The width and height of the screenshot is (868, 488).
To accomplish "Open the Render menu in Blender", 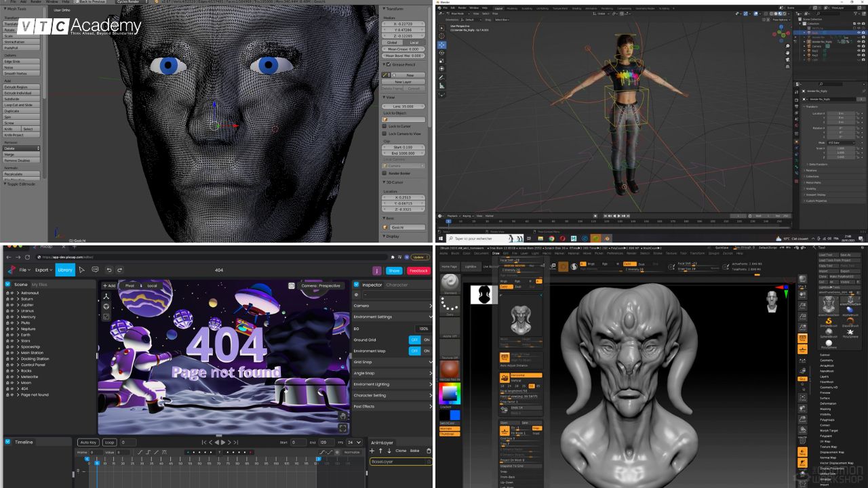I will point(462,7).
